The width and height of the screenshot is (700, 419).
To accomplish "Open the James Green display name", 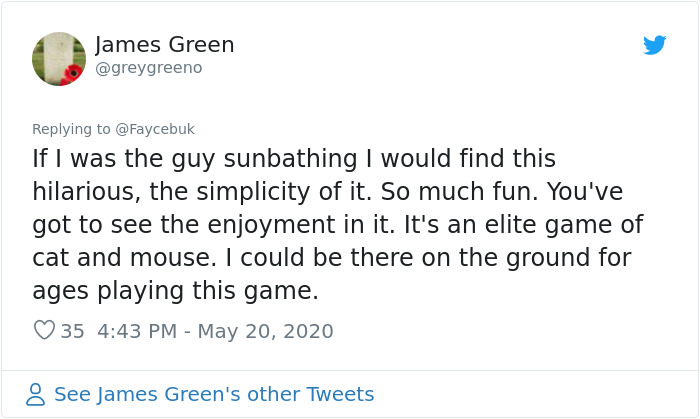I will click(x=165, y=45).
